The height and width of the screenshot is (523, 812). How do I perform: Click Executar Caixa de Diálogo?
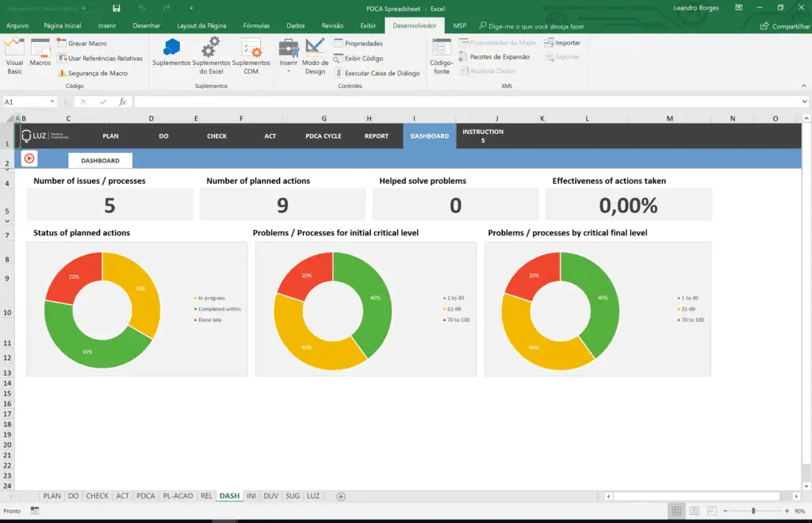click(377, 74)
